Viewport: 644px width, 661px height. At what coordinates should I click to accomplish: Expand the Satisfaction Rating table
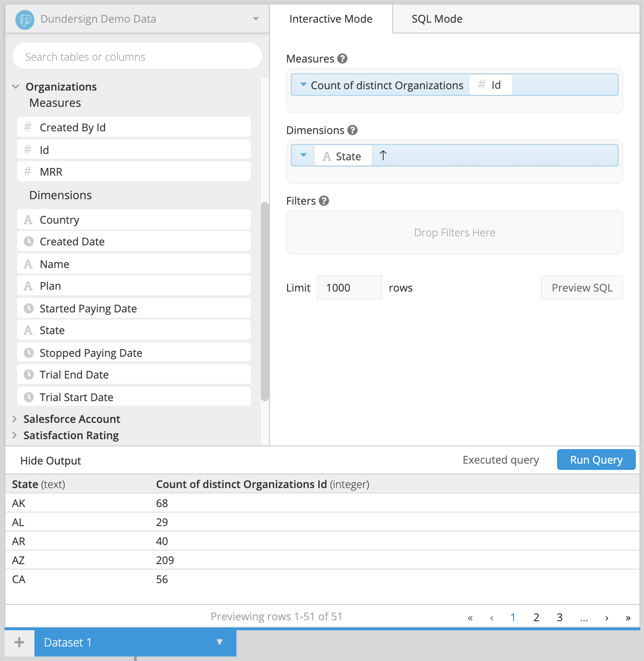15,435
